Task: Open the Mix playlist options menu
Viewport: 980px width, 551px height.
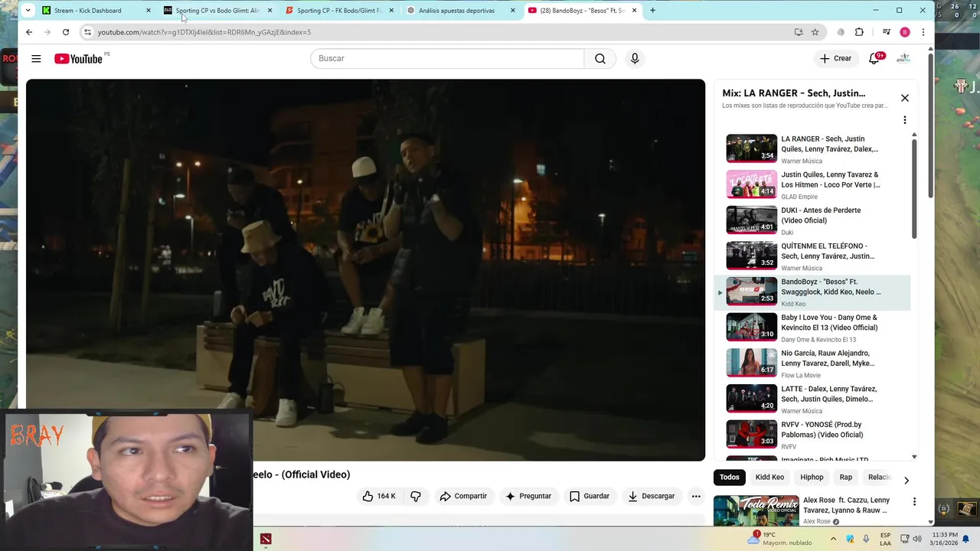Action: pos(905,120)
